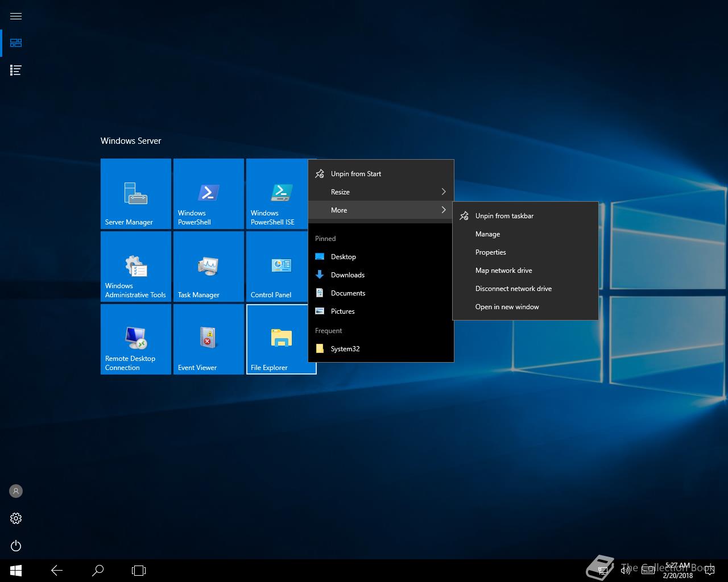Select Properties in the More submenu
The image size is (728, 582).
pos(526,252)
